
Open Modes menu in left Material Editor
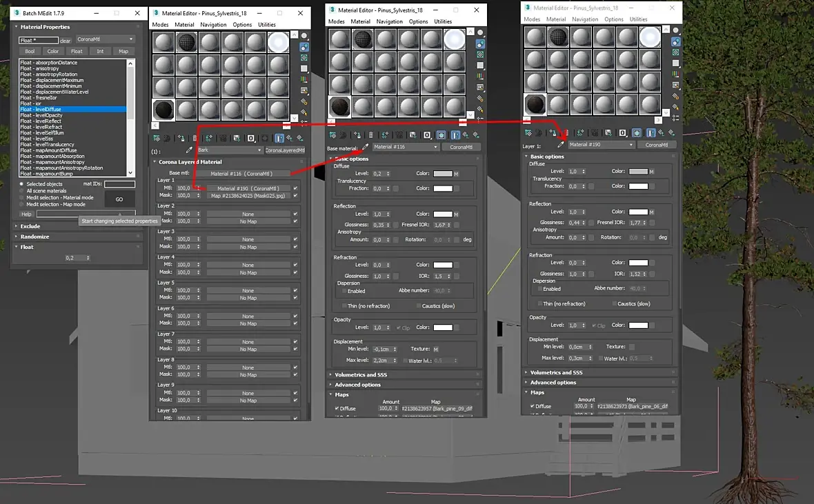160,24
